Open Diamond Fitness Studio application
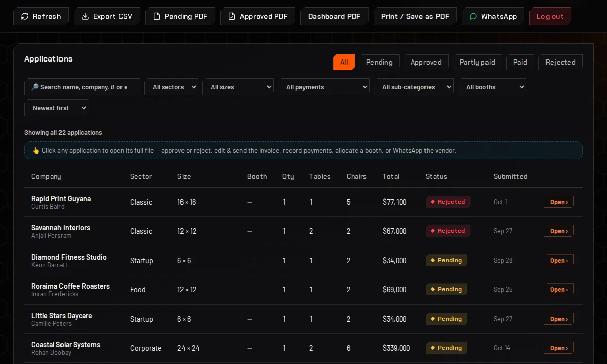The image size is (607, 364). tap(559, 261)
